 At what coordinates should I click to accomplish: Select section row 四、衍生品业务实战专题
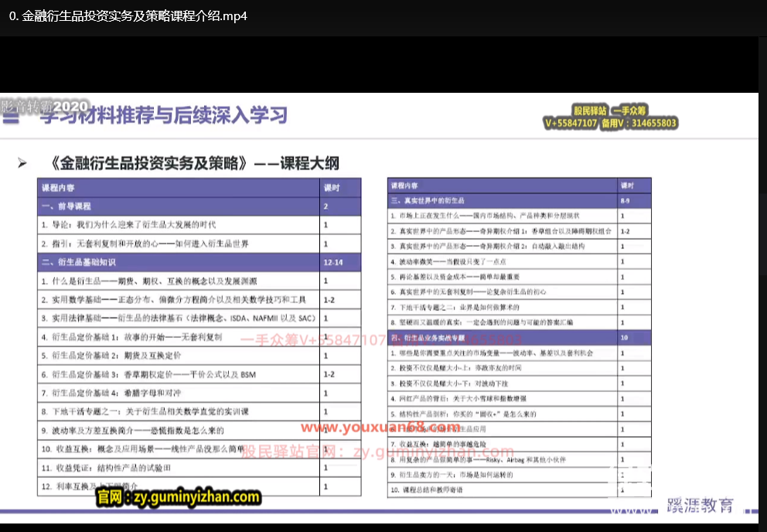(520, 338)
